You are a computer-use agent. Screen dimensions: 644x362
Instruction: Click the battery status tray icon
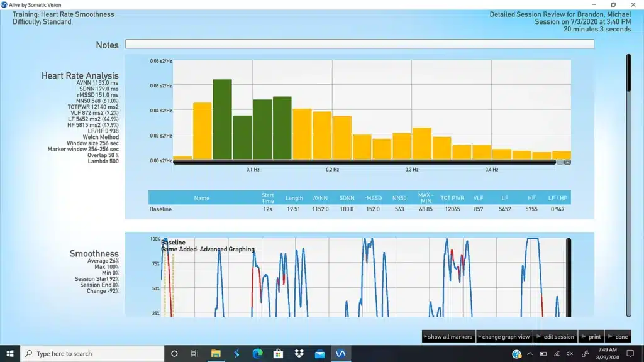543,353
